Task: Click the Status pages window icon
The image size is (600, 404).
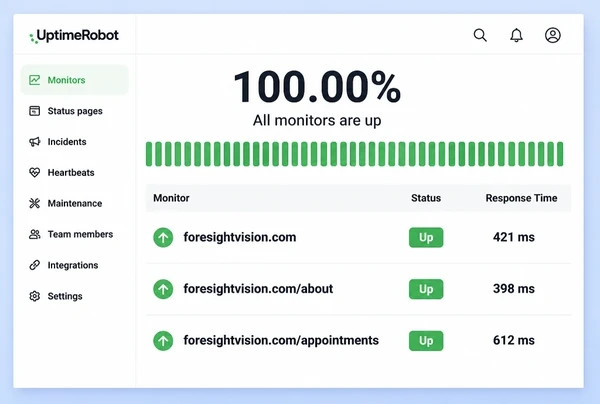Action: point(34,111)
